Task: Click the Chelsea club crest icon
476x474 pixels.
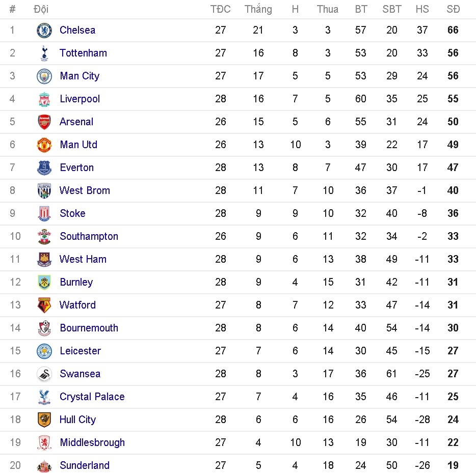Action: point(44,30)
